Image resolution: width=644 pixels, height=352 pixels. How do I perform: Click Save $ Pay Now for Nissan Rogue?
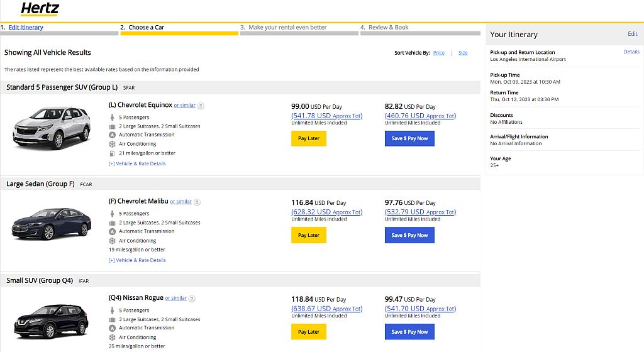click(409, 332)
